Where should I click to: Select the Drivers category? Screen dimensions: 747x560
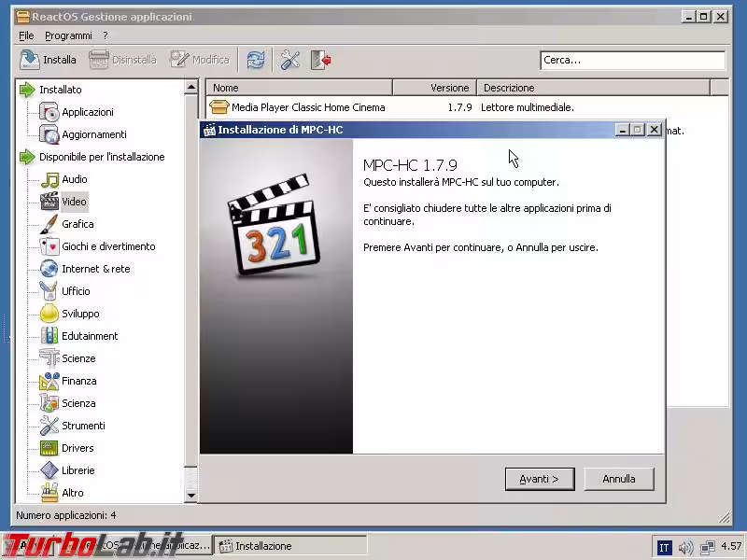77,448
